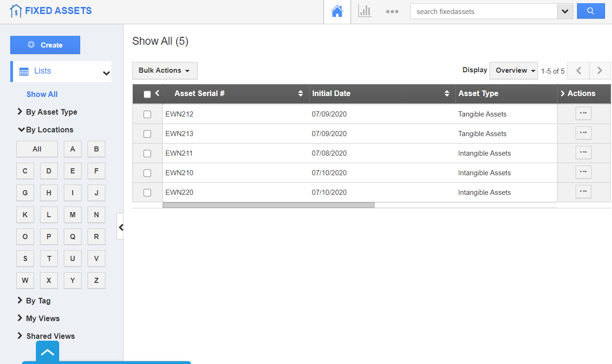612x364 pixels.
Task: Open the Display Overview dropdown
Action: (513, 70)
